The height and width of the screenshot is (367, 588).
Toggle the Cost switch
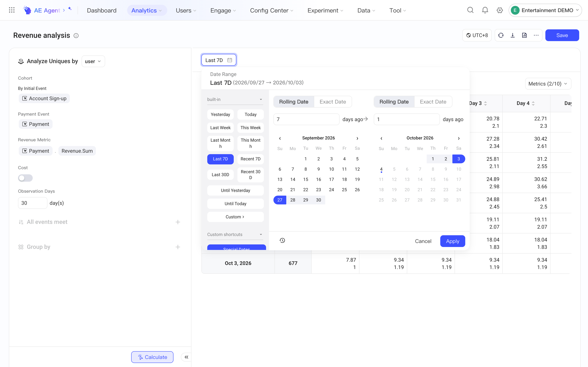pos(25,178)
